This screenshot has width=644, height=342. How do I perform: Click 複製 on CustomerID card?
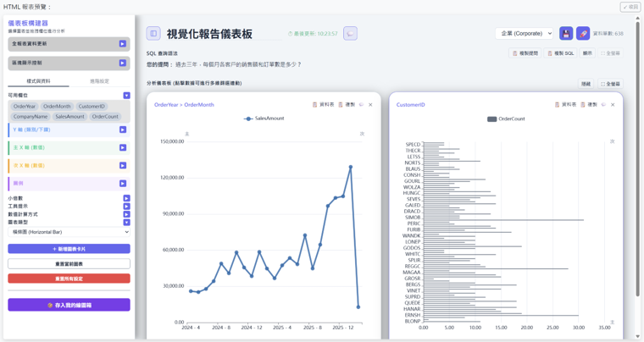(589, 105)
